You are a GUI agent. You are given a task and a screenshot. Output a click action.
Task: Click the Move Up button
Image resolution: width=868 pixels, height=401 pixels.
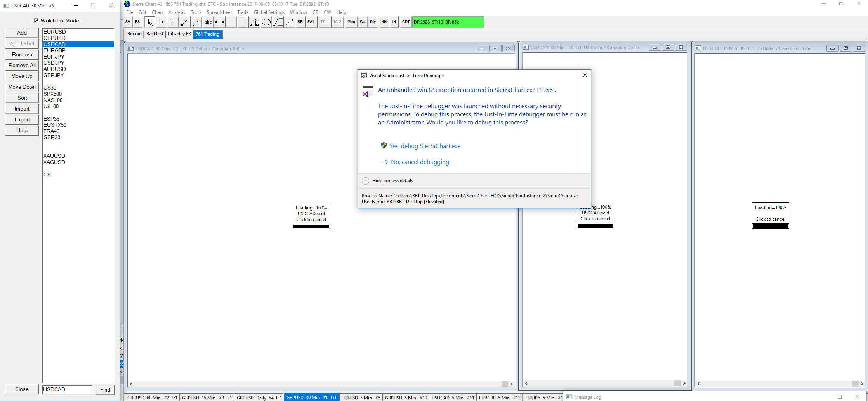coord(22,76)
